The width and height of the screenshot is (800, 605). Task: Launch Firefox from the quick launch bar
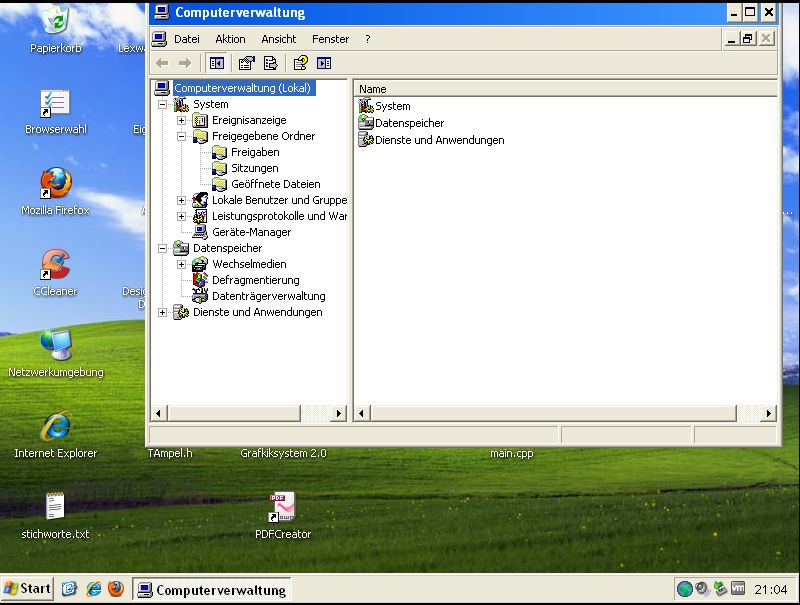click(116, 589)
